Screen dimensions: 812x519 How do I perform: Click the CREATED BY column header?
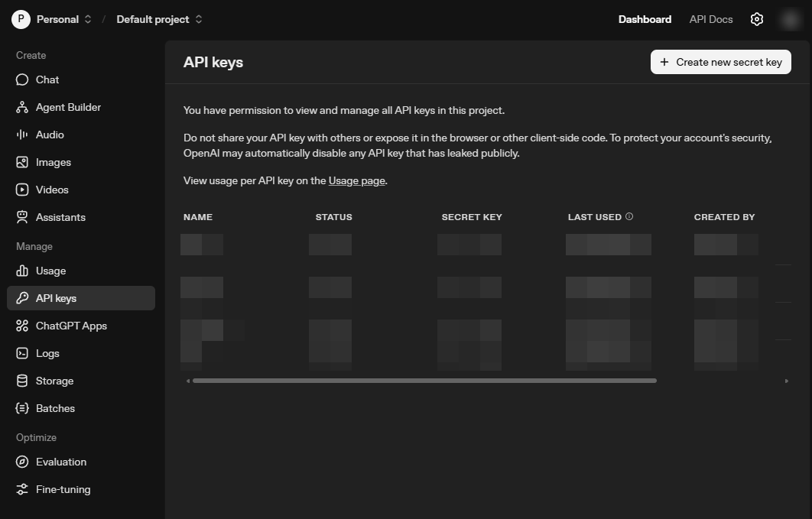tap(725, 217)
